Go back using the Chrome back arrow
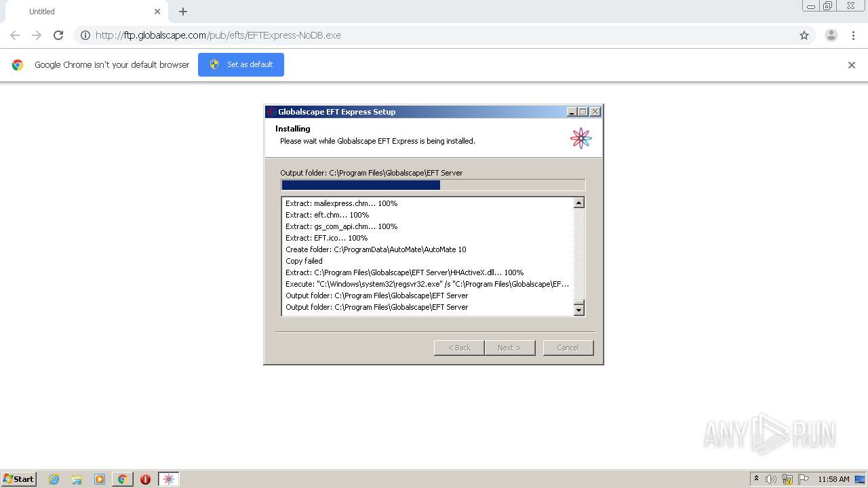The height and width of the screenshot is (488, 868). tap(15, 35)
